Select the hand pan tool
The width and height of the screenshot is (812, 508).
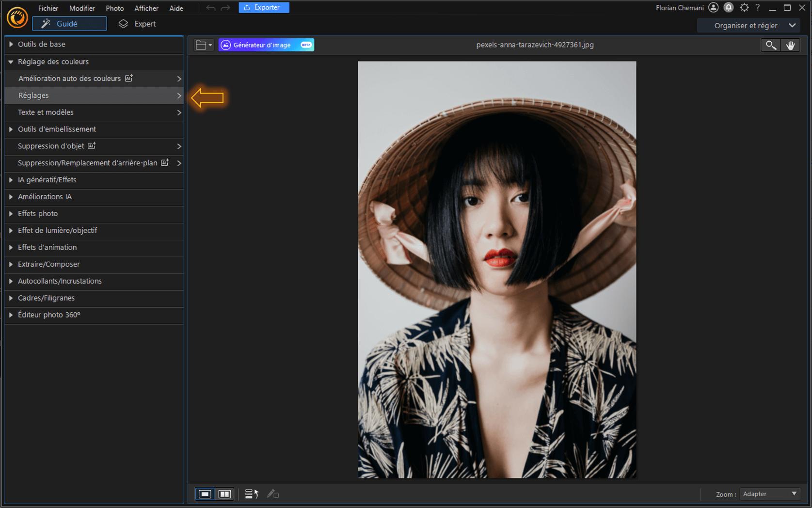coord(790,45)
